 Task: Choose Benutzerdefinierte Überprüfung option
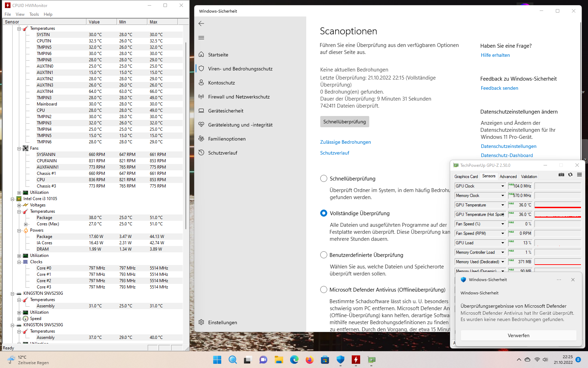click(x=323, y=255)
